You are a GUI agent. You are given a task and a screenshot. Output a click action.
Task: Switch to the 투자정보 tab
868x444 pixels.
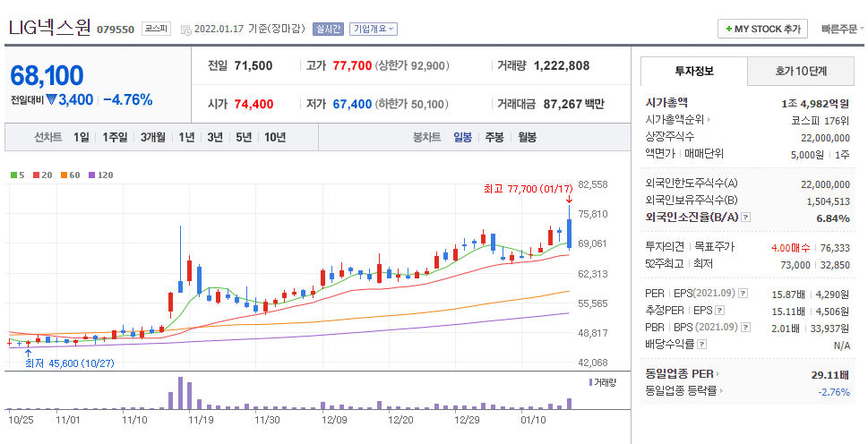coord(693,71)
